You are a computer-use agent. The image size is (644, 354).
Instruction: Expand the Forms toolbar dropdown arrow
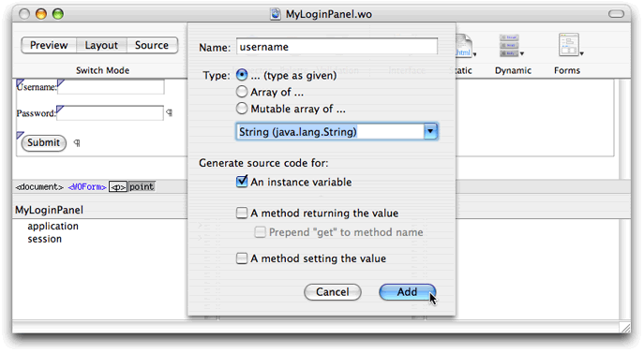pos(581,53)
